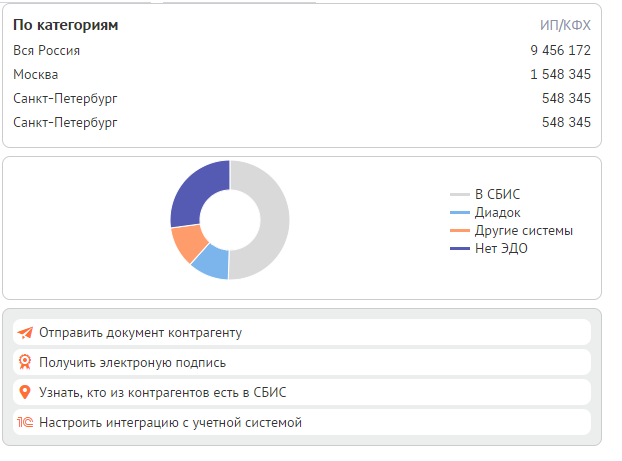Click the gray В СБИС legend marker
This screenshot has width=622, height=461.
[x=460, y=194]
